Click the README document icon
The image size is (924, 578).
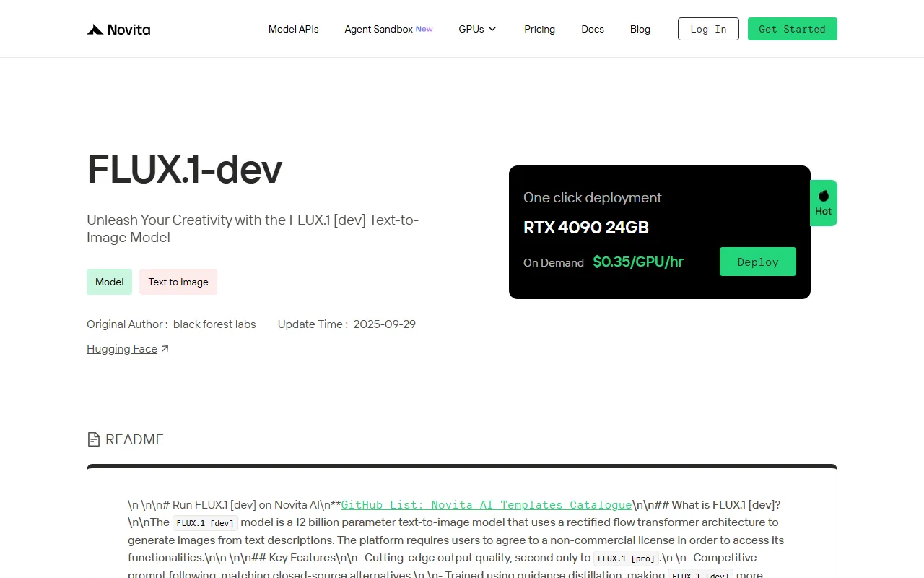[x=93, y=439]
